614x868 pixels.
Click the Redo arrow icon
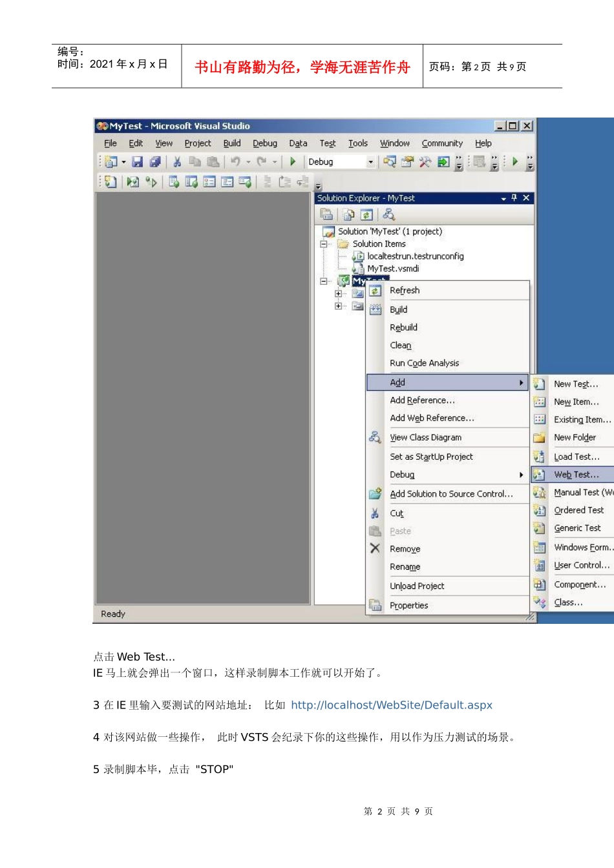tap(261, 161)
